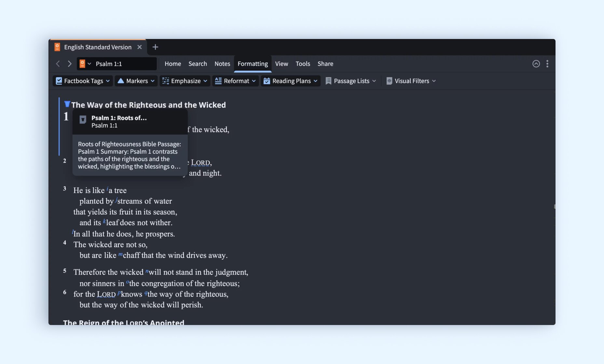The height and width of the screenshot is (364, 604).
Task: Expand the Reformat dropdown arrow
Action: coord(254,81)
